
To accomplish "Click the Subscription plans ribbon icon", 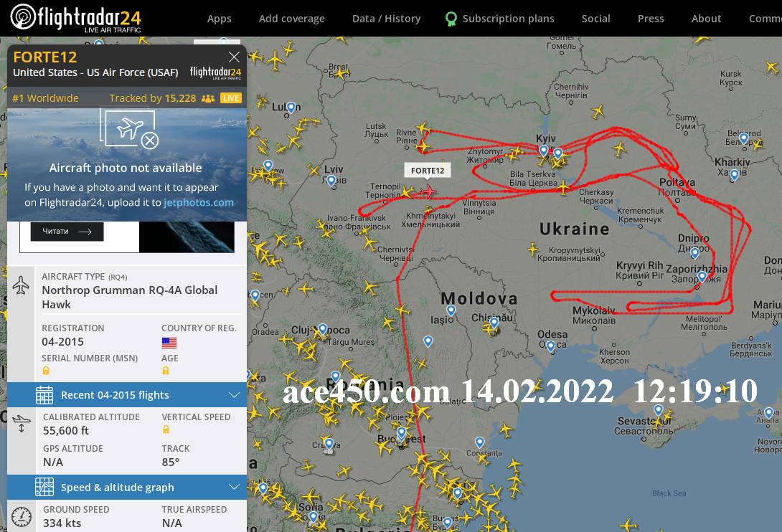I will pos(451,19).
